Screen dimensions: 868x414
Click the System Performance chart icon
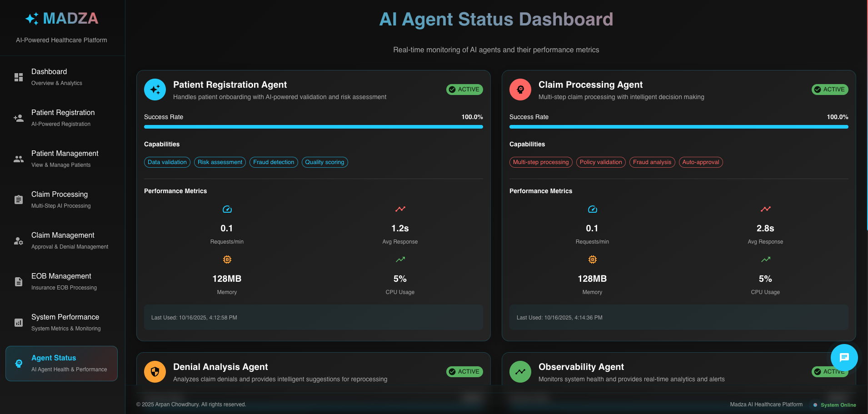pyautogui.click(x=19, y=323)
